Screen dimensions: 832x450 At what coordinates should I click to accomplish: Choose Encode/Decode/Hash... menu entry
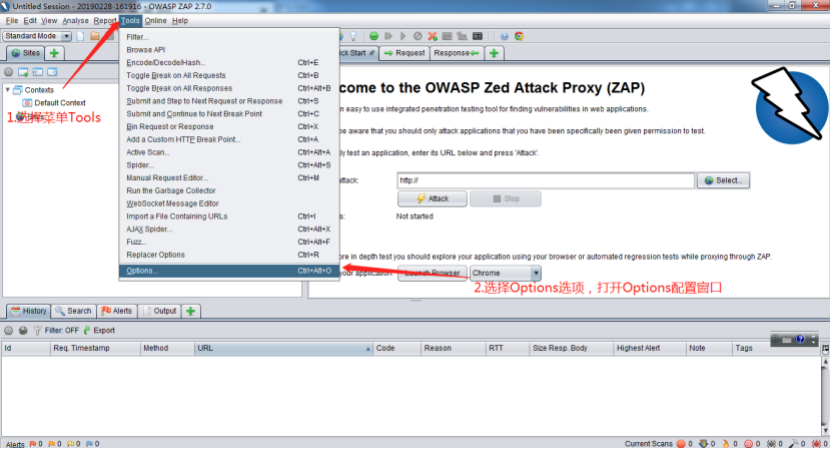[229, 63]
